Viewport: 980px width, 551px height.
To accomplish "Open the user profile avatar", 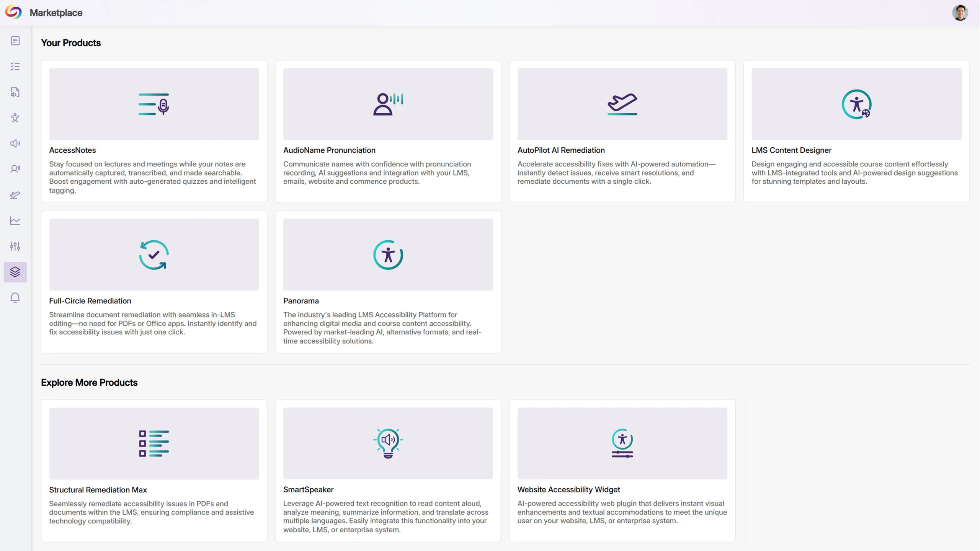I will pyautogui.click(x=960, y=13).
